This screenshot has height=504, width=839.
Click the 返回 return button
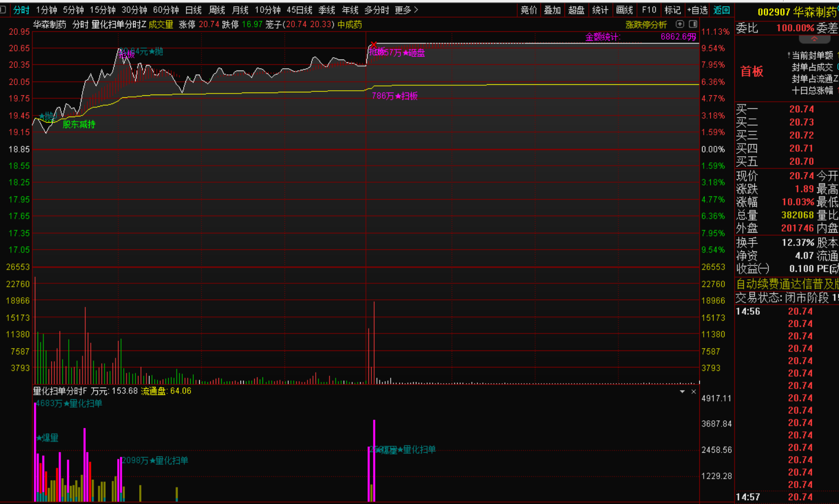coord(721,10)
